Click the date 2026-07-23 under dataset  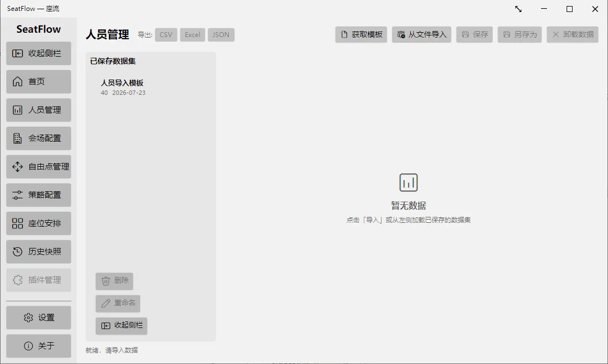click(129, 93)
